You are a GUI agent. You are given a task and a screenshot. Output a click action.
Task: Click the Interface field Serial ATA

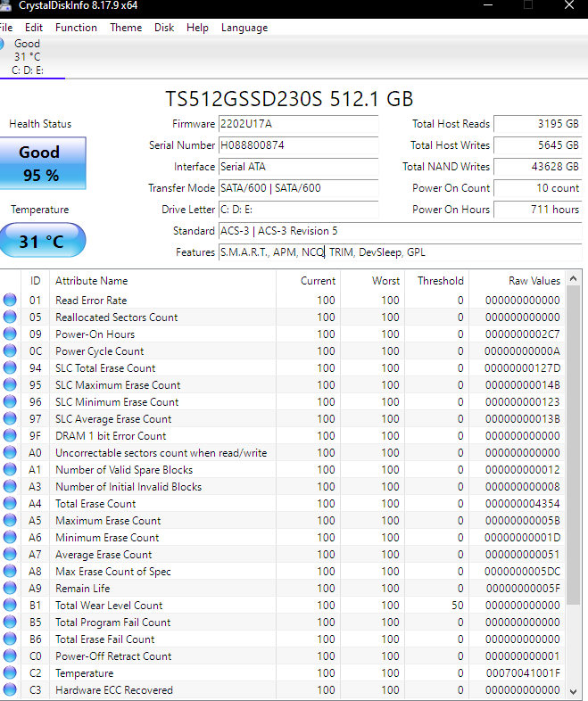click(x=298, y=167)
